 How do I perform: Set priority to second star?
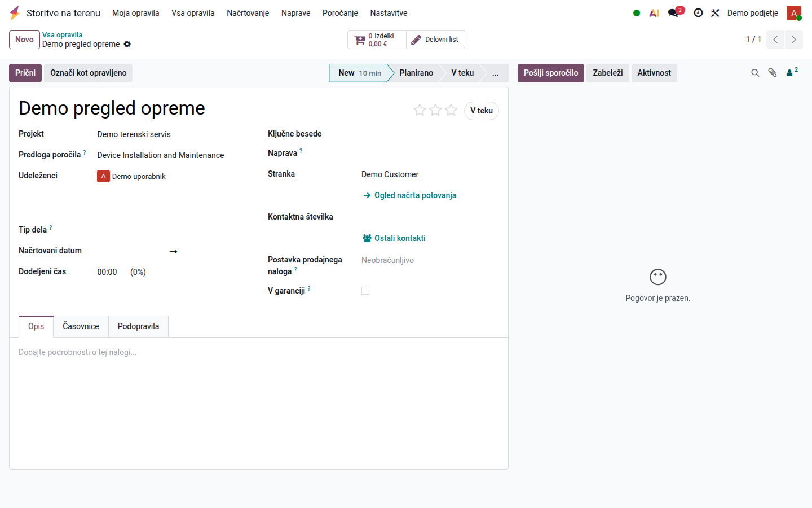coord(435,110)
